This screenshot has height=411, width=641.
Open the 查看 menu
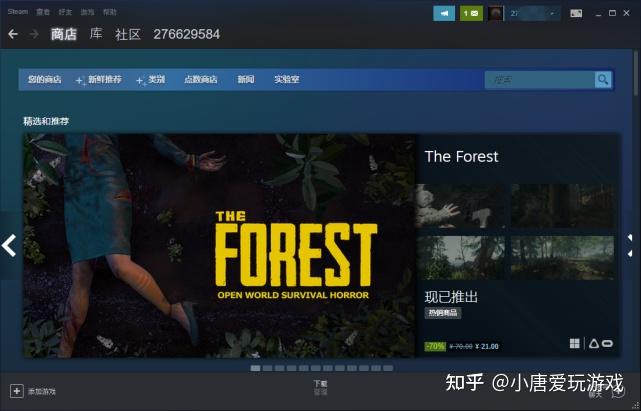[x=43, y=12]
